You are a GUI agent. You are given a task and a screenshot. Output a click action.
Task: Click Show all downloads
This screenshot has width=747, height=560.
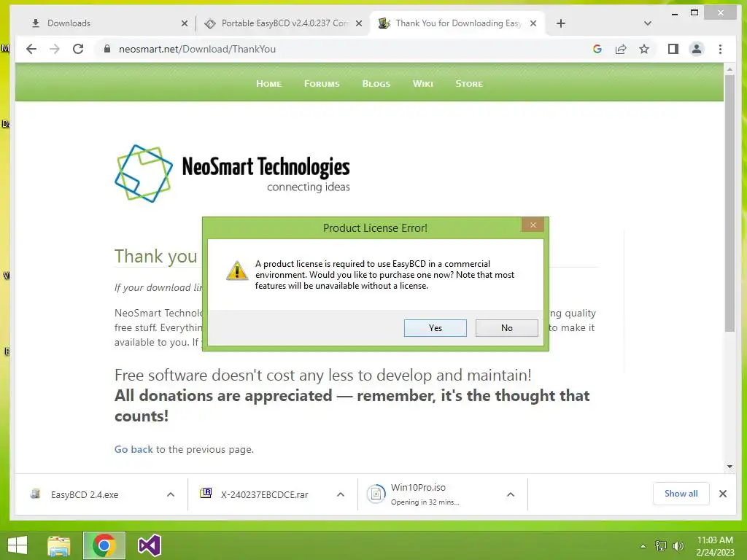pos(681,494)
